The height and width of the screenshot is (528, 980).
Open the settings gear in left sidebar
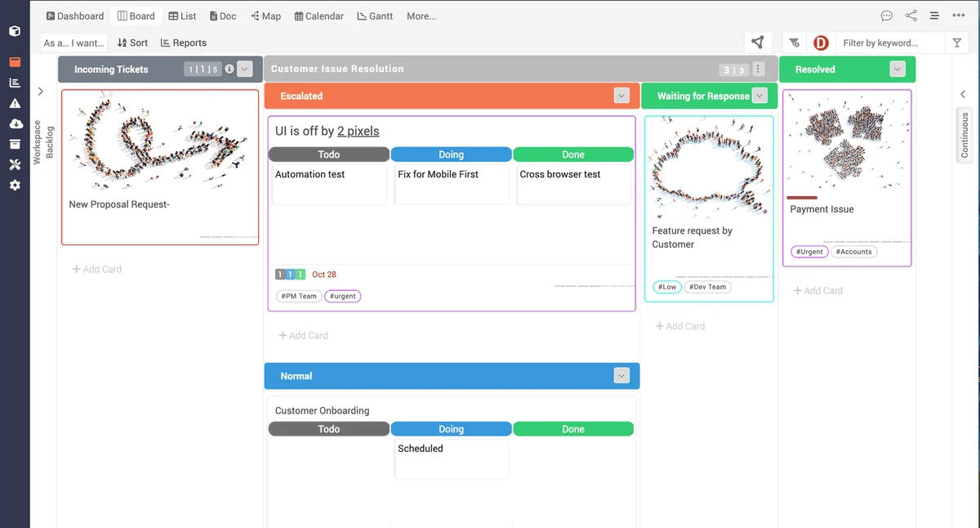[x=15, y=186]
